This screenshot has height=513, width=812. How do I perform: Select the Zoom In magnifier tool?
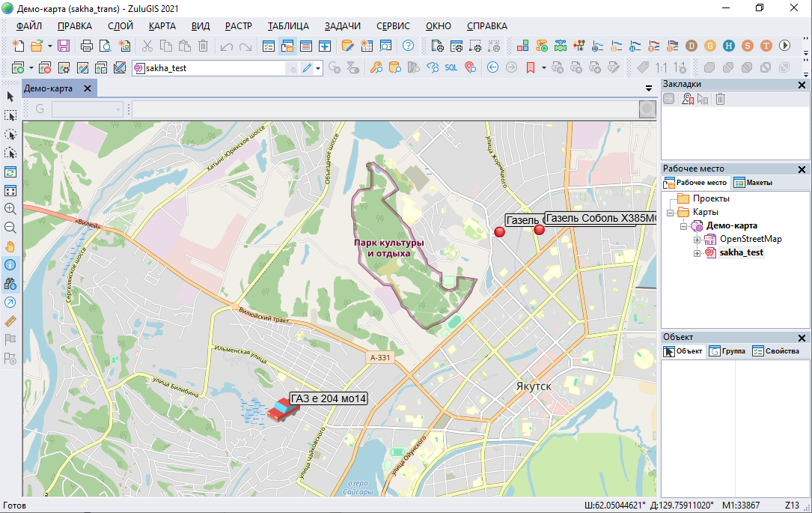coord(10,209)
